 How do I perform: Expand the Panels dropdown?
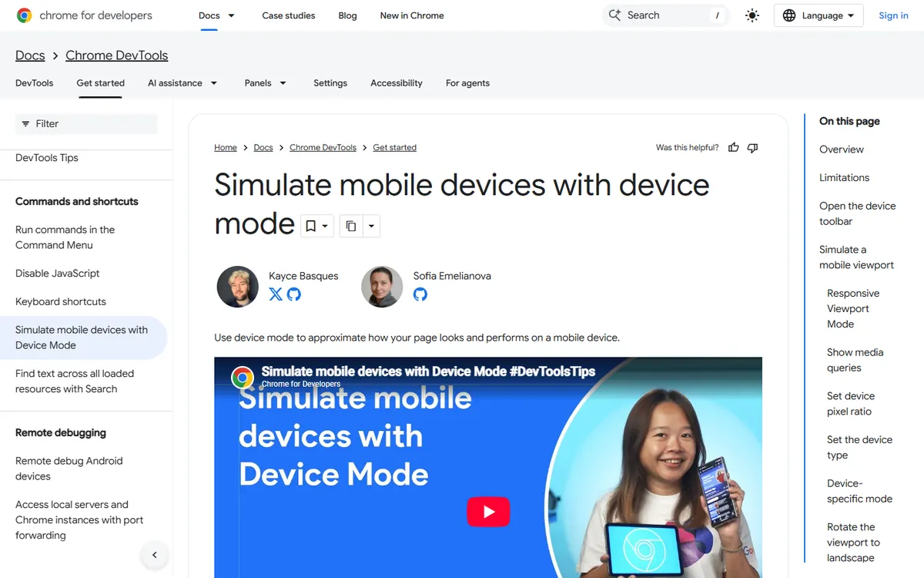click(x=283, y=83)
